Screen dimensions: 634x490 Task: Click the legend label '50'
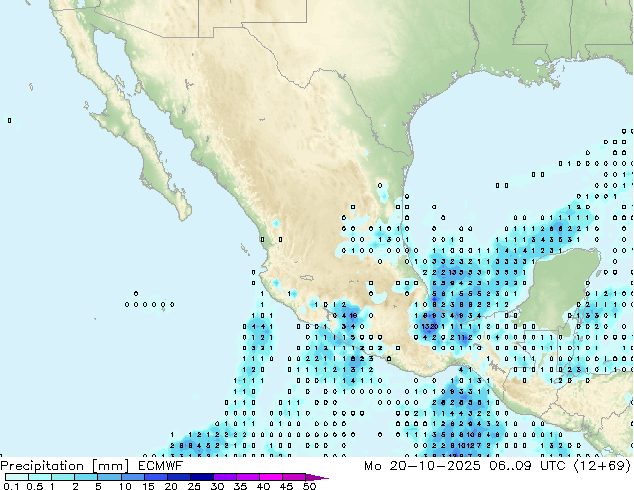309,486
